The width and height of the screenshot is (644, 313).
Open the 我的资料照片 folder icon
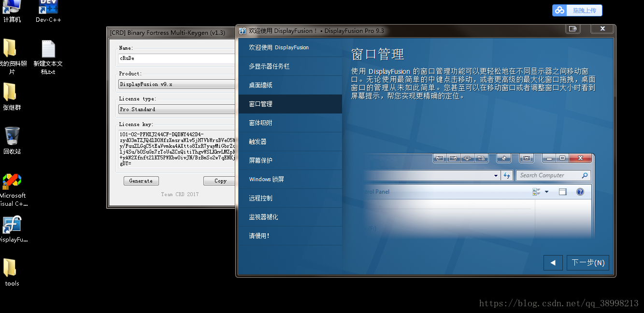[11, 56]
